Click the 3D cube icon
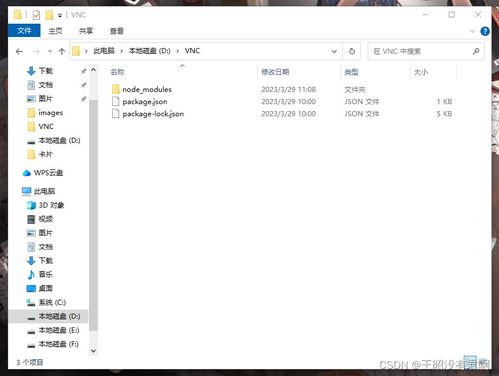This screenshot has height=376, width=499. (x=31, y=205)
